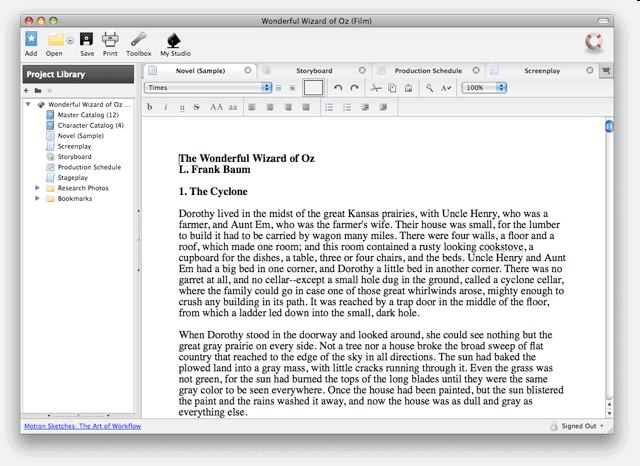Toggle strikethrough formatting
Screen dimensions: 640x466
click(x=196, y=107)
